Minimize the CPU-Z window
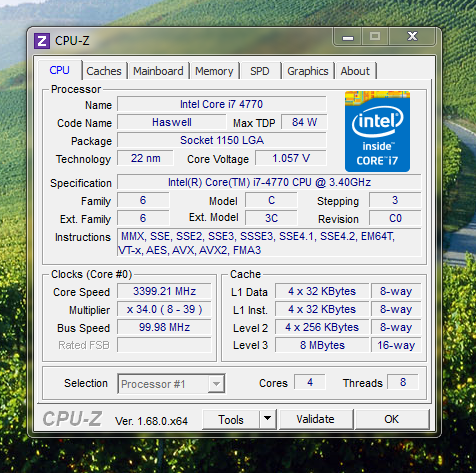 pos(348,36)
